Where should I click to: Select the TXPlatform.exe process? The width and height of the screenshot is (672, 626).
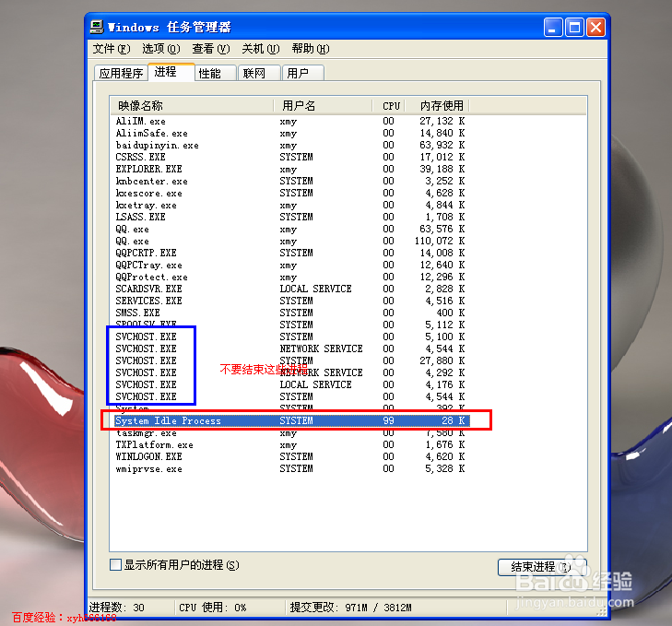(x=290, y=445)
